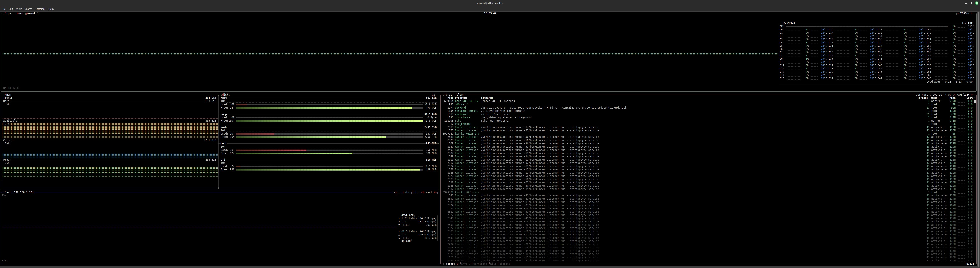Toggle reverse sorting in proc panel
The width and height of the screenshot is (980, 268).
pos(937,95)
